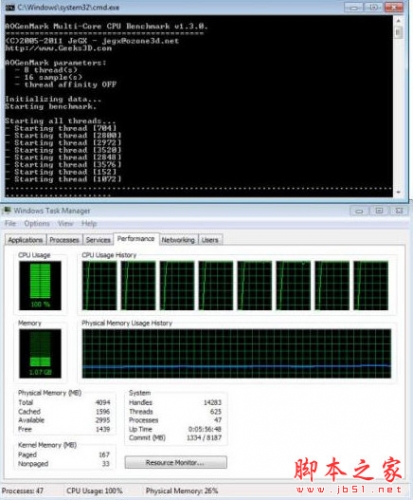Click the Kernel Memory Paged value 167

tap(104, 455)
